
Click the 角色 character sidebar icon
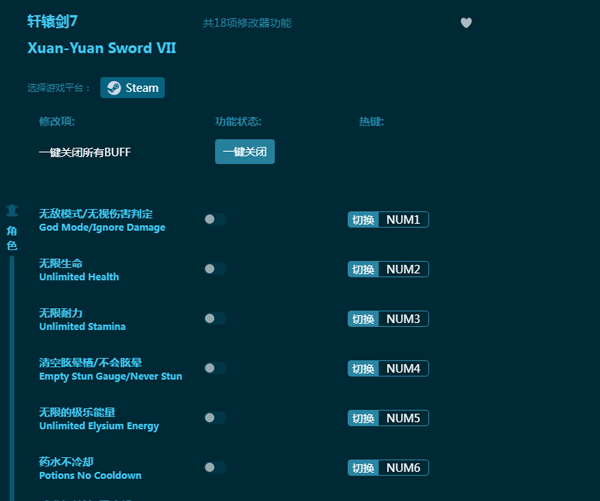coord(12,211)
